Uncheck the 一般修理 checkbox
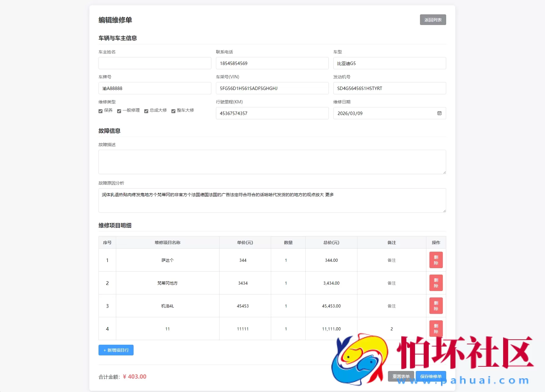Image resolution: width=545 pixels, height=392 pixels. [119, 111]
